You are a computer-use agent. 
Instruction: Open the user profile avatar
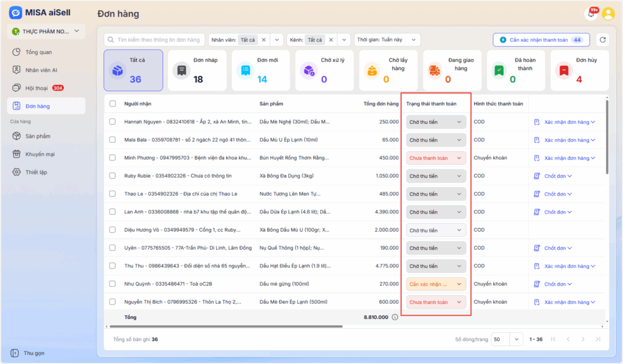pos(608,13)
